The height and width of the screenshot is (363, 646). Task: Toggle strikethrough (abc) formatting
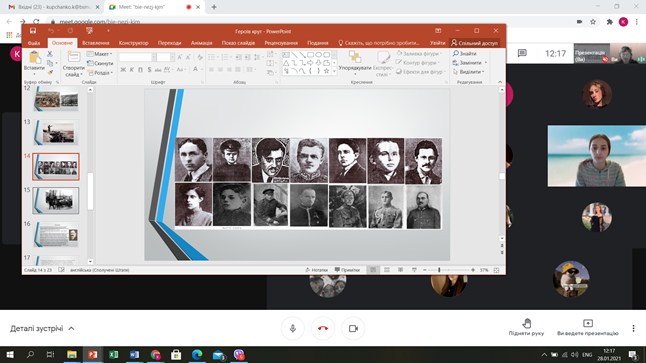[x=158, y=70]
